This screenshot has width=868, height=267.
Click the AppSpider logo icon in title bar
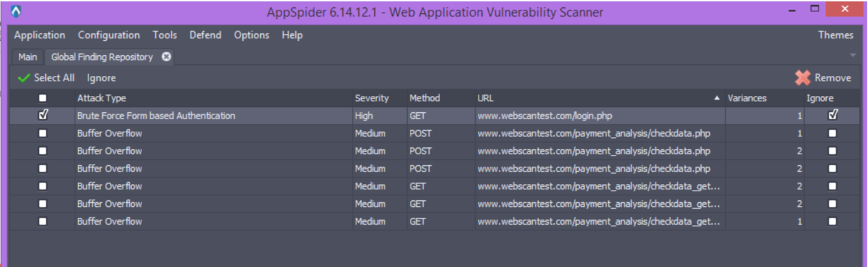tap(16, 11)
